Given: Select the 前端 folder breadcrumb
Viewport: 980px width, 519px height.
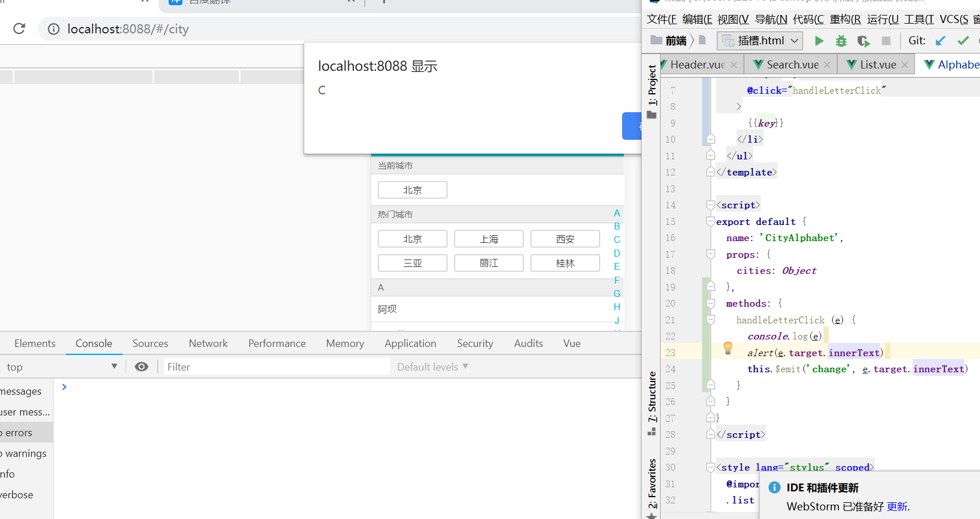Looking at the screenshot, I should click(x=669, y=41).
